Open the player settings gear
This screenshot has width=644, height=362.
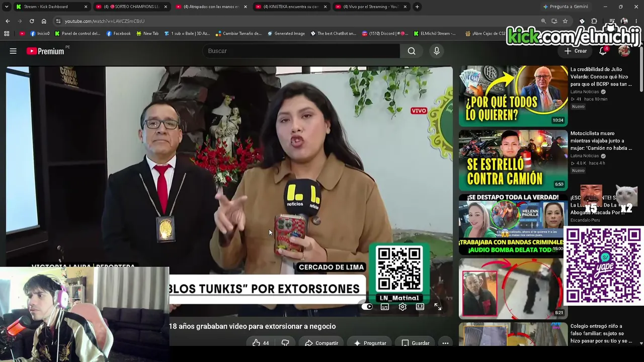403,307
